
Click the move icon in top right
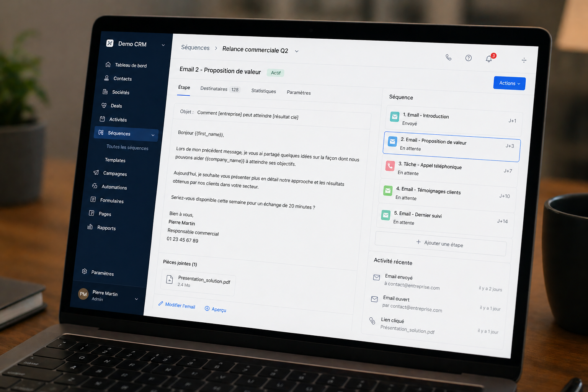(524, 60)
